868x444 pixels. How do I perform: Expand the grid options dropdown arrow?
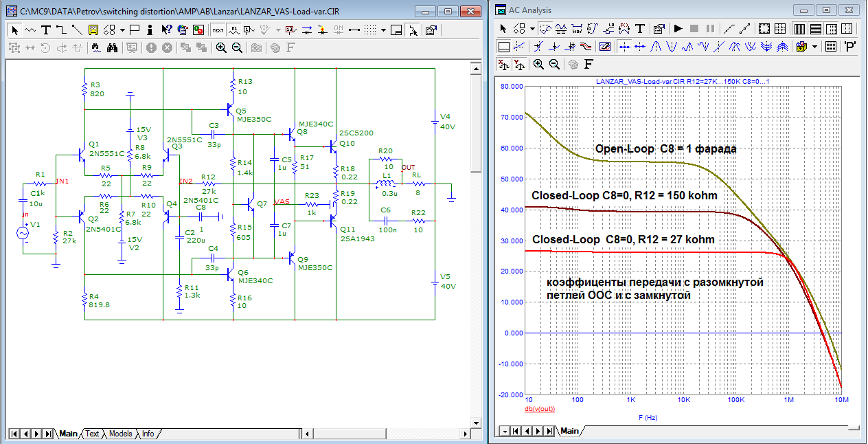383,30
